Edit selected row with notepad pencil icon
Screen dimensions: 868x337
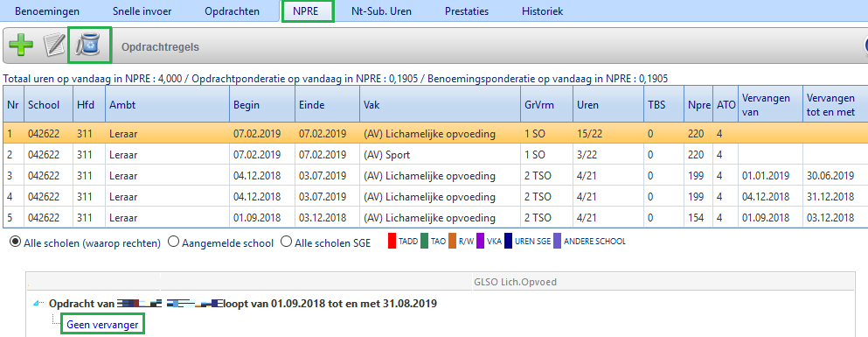click(54, 46)
